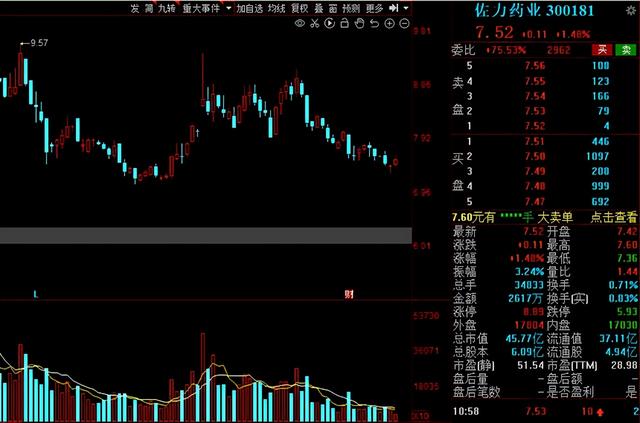640x423 pixels.
Task: Click the 市盈(TTM) value 28.98
Action: point(624,365)
